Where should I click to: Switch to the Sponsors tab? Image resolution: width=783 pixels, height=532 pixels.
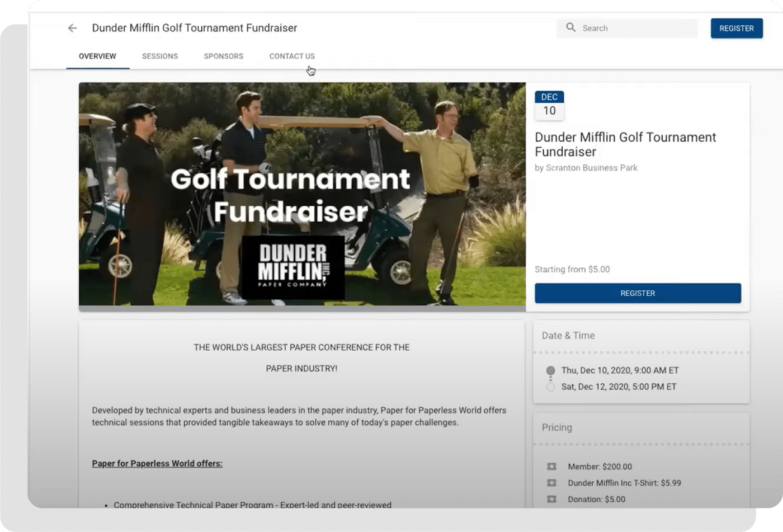tap(224, 57)
